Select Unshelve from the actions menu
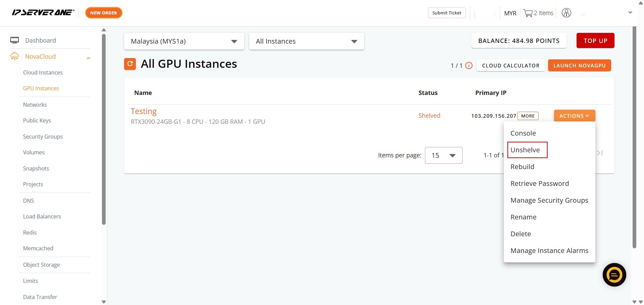This screenshot has width=644, height=305. point(525,150)
